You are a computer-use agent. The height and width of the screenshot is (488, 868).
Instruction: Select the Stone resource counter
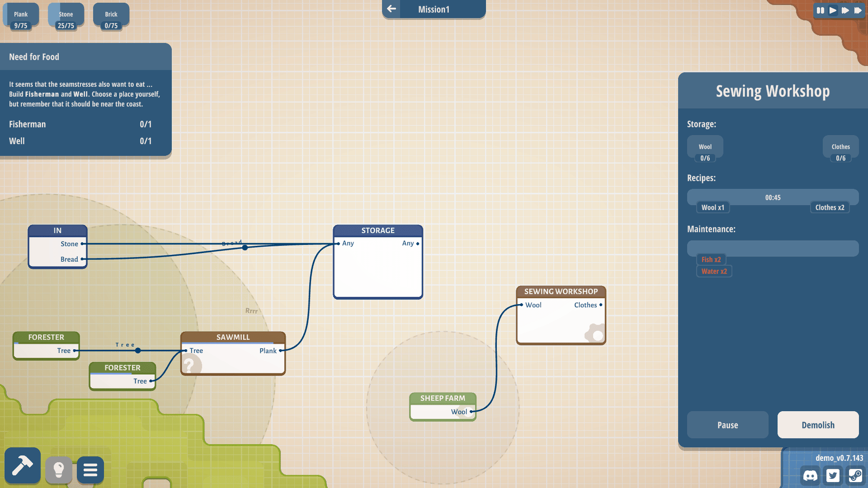[x=66, y=17]
